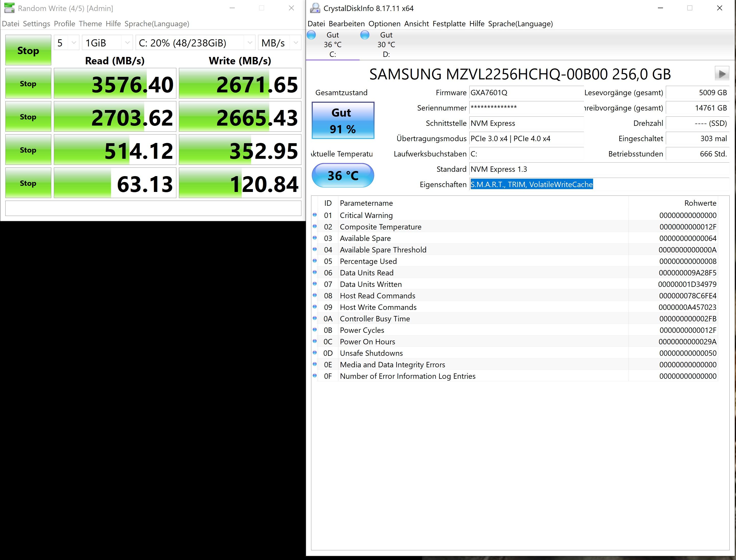The image size is (736, 560).
Task: Click the status dot beside Data Units Written
Action: click(x=315, y=284)
